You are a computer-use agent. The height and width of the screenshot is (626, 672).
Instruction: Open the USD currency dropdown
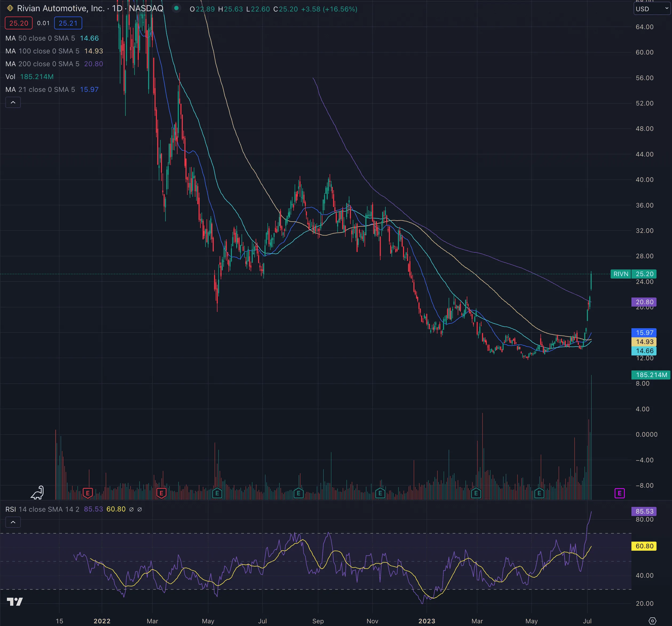point(652,9)
